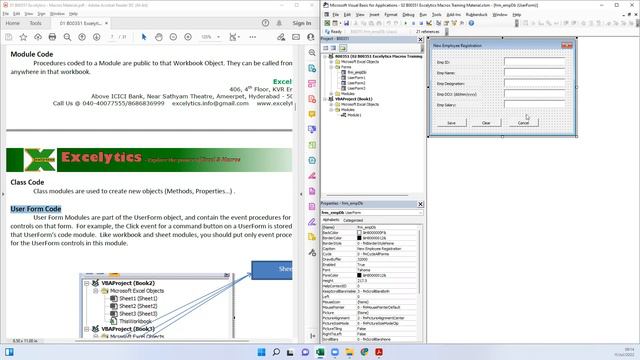Image resolution: width=640 pixels, height=360 pixels.
Task: Click the zoom in plus circle
Action: (188, 37)
